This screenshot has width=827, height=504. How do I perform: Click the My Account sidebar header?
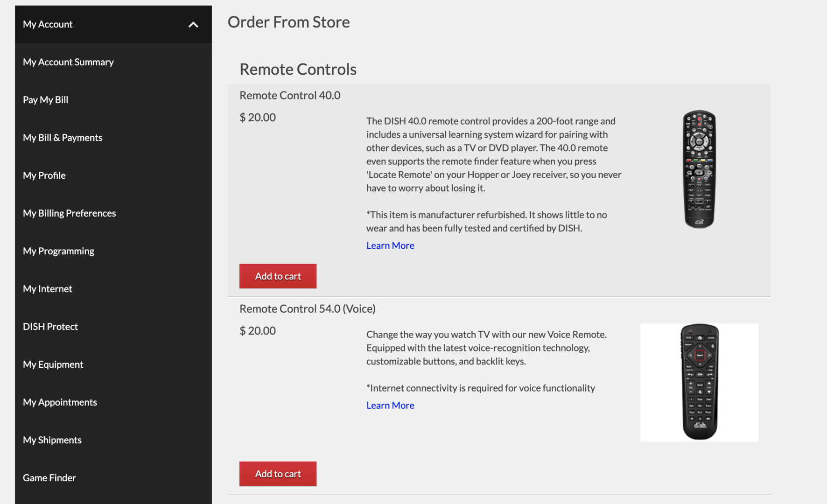113,24
